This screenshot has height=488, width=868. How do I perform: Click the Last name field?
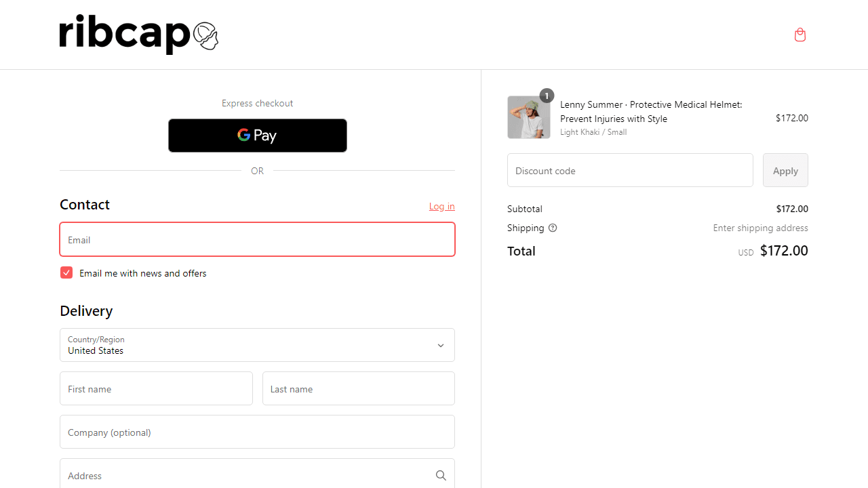(359, 388)
